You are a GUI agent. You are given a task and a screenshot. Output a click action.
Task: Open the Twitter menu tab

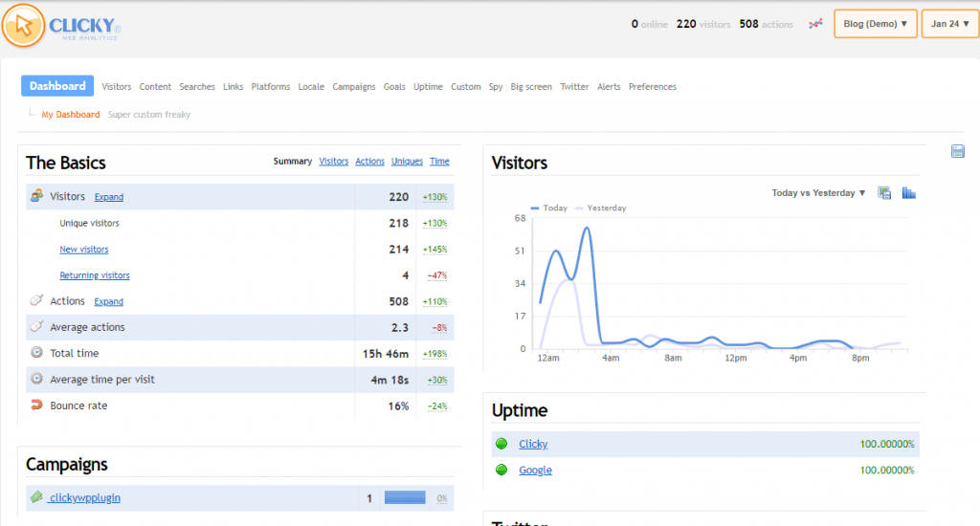point(574,87)
